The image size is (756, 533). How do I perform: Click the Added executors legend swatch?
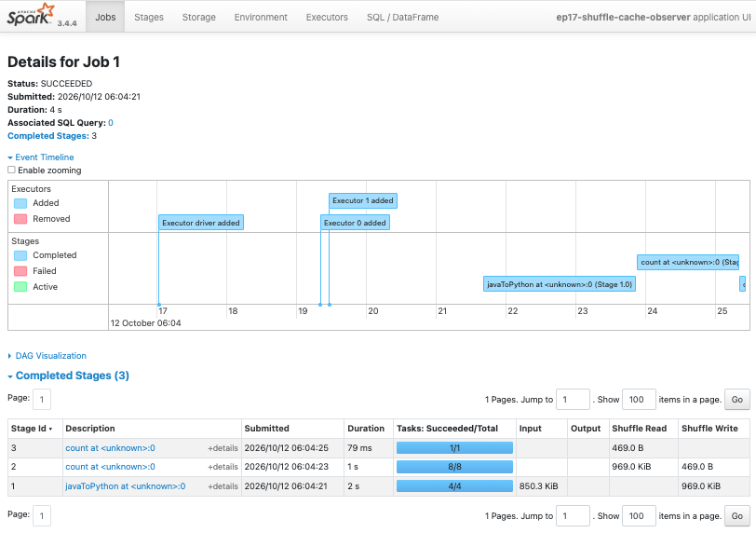point(20,203)
